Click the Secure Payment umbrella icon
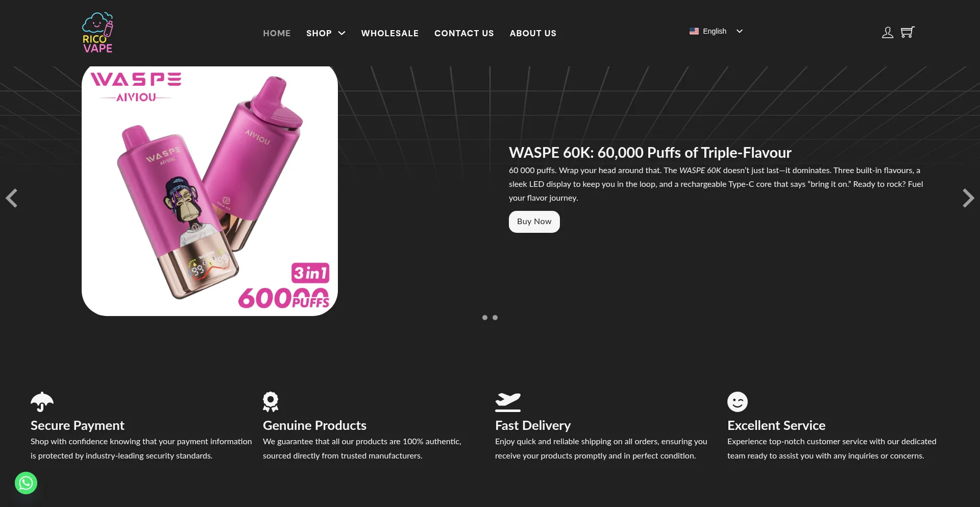This screenshot has height=507, width=980. click(x=42, y=402)
